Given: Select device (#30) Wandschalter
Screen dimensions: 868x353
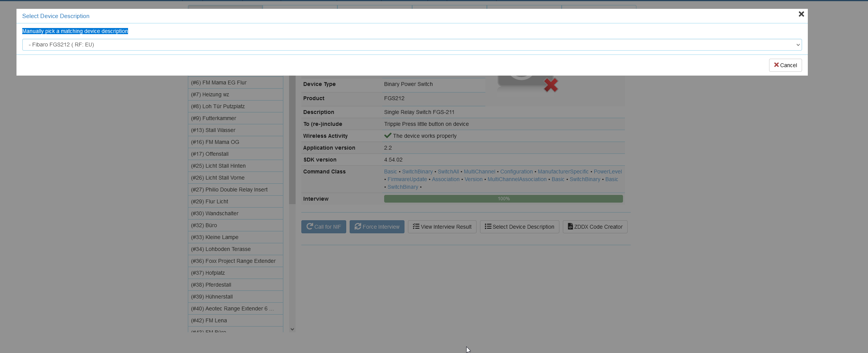Looking at the screenshot, I should tap(235, 213).
